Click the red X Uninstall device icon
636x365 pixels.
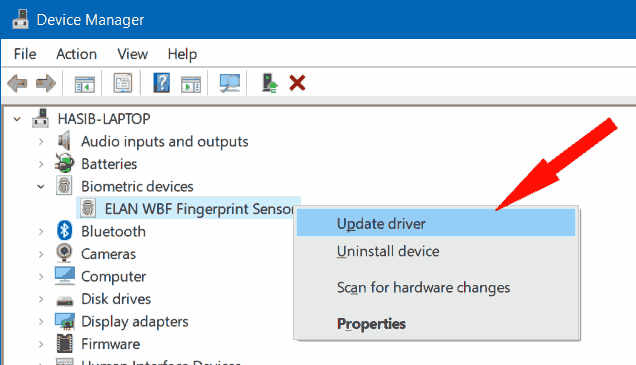point(297,83)
